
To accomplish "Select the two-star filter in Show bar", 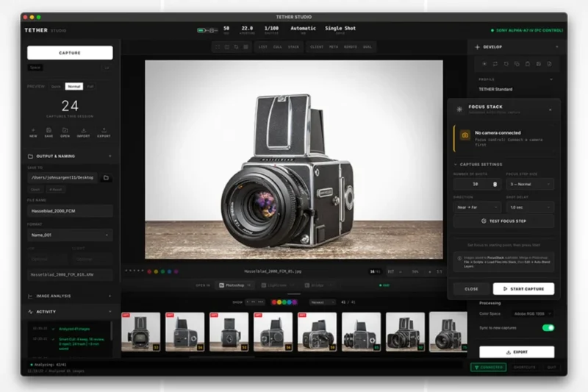I will tap(253, 302).
